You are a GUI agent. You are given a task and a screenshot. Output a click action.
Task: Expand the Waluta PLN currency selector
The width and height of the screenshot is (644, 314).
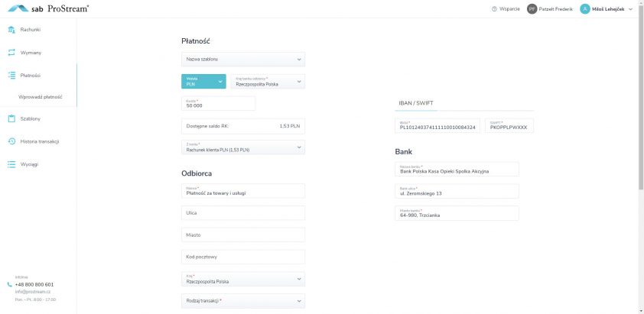point(203,82)
